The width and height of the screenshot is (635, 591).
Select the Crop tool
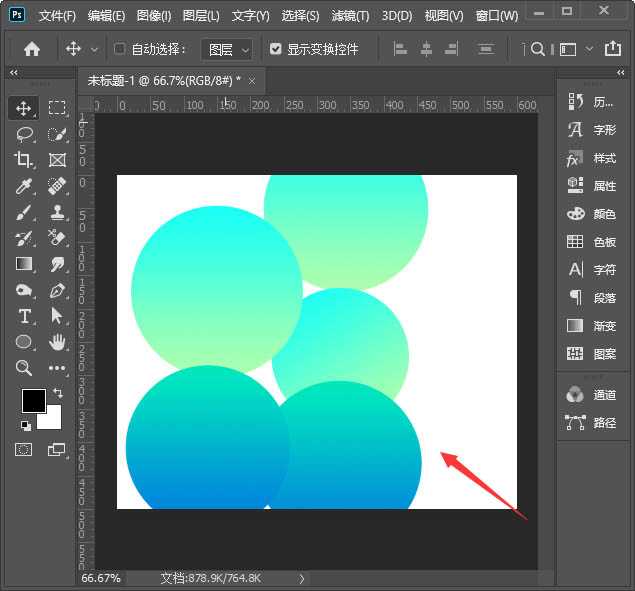click(x=25, y=160)
